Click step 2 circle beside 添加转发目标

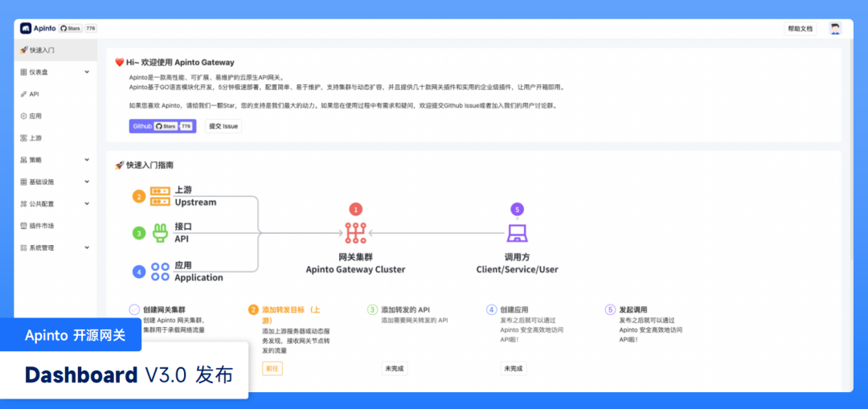pyautogui.click(x=253, y=309)
